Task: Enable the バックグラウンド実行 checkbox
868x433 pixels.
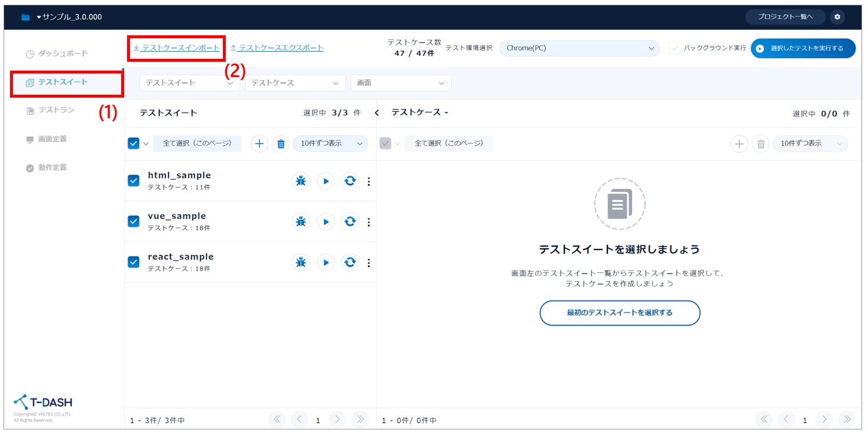Action: 675,48
